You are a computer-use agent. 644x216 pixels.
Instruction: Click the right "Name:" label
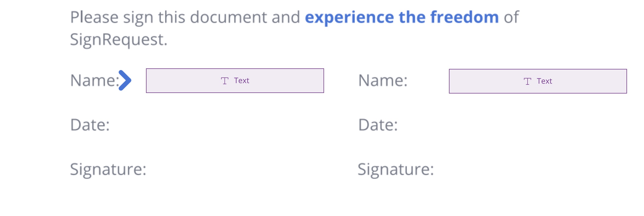[x=383, y=80]
